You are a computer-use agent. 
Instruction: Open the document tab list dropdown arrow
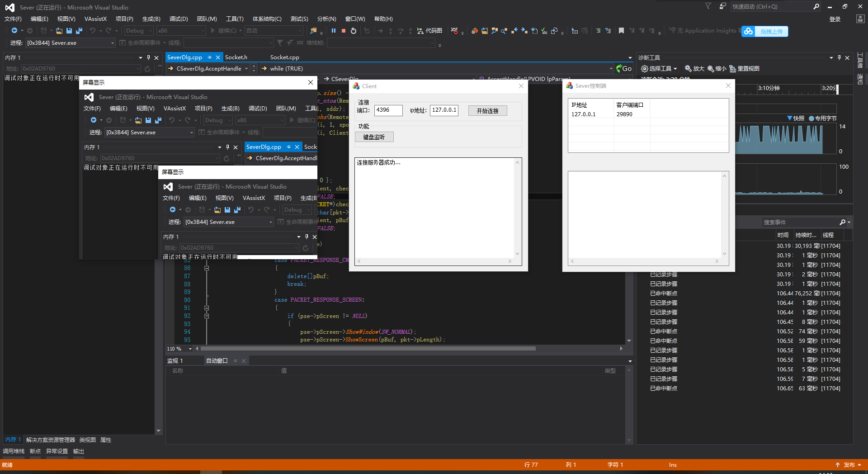[630, 58]
